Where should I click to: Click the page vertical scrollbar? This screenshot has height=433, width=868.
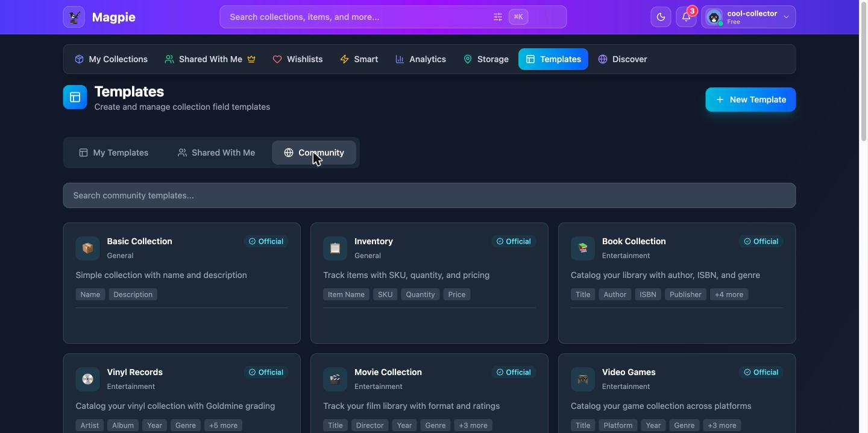click(x=863, y=72)
